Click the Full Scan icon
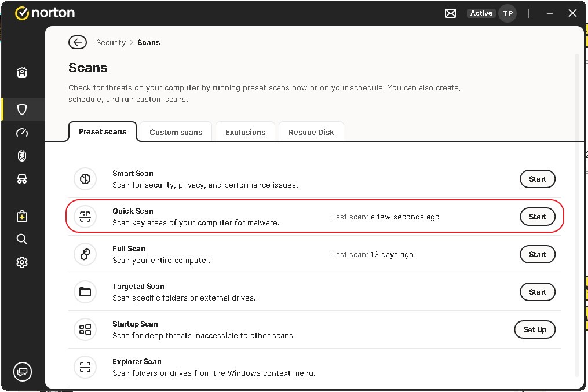 coord(85,254)
